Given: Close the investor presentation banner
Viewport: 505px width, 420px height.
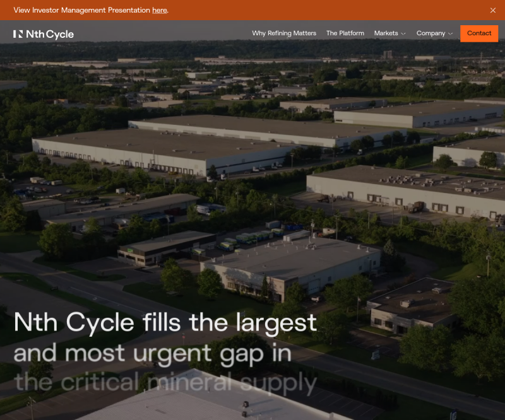Looking at the screenshot, I should [492, 10].
